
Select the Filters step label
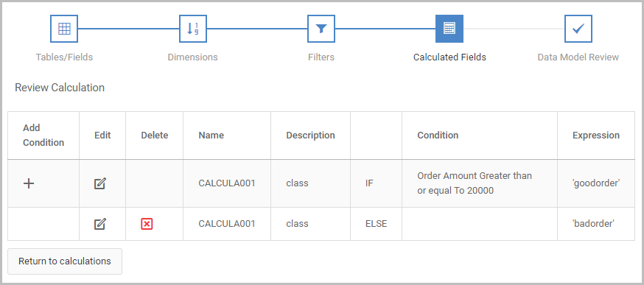point(321,57)
